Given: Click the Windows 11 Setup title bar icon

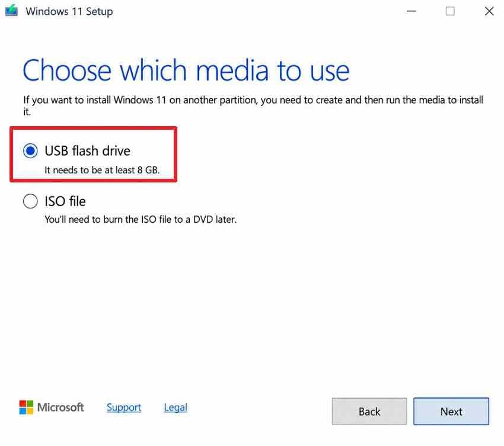Looking at the screenshot, I should pyautogui.click(x=12, y=11).
